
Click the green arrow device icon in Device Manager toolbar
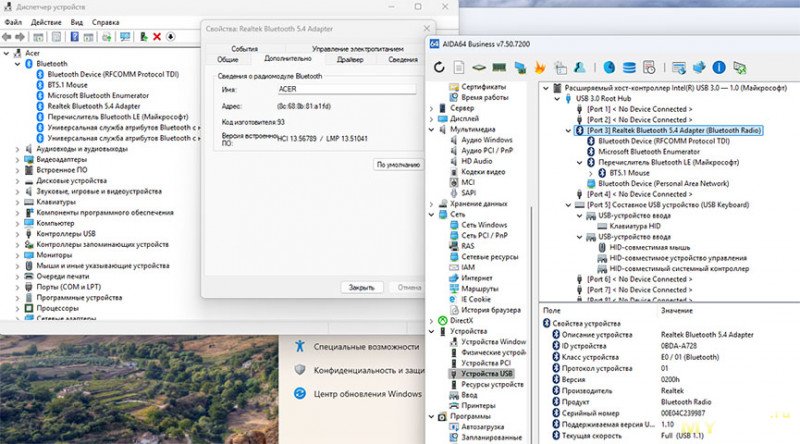144,37
